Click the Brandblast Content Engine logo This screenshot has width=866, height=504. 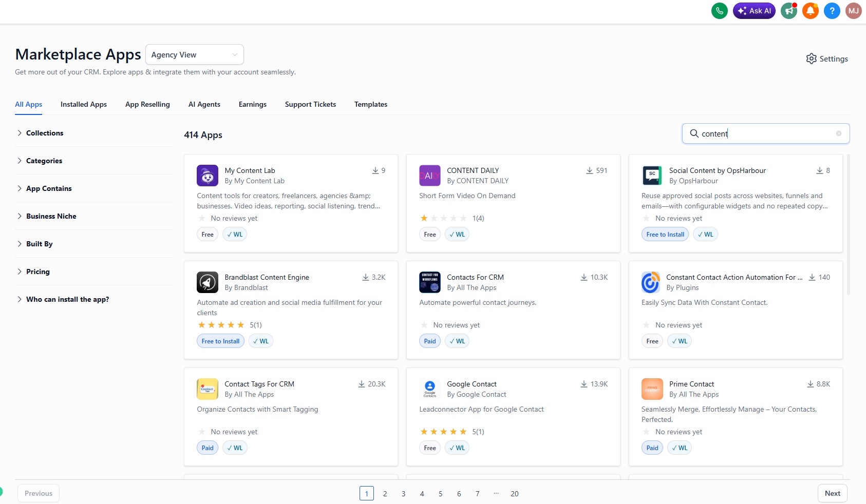click(208, 282)
